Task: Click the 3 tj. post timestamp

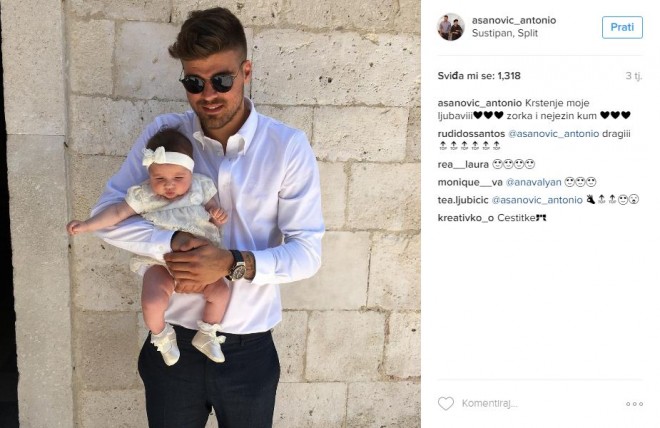Action: (x=634, y=76)
